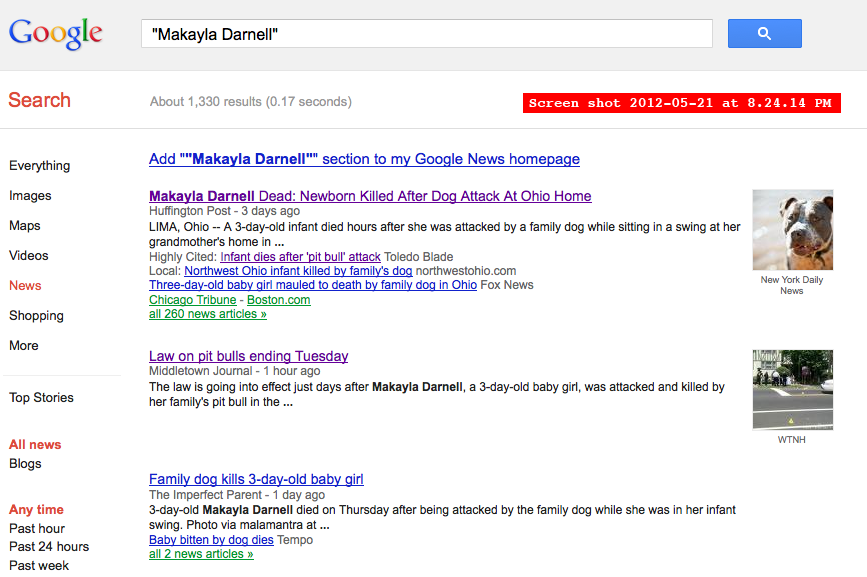Switch to Maps search
The height and width of the screenshot is (577, 867).
[25, 225]
